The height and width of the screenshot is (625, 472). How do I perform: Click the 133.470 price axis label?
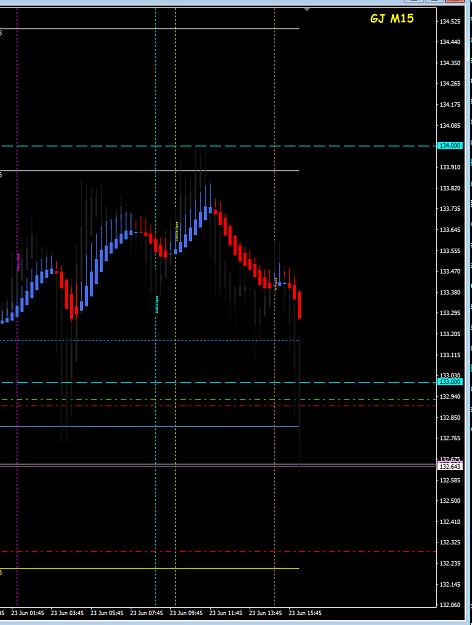[450, 271]
